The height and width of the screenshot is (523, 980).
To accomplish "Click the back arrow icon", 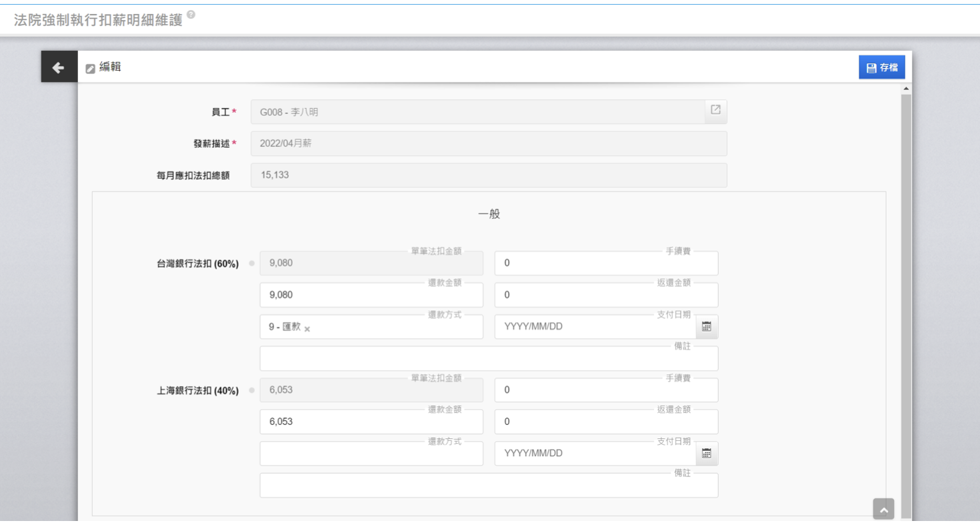I will point(59,67).
